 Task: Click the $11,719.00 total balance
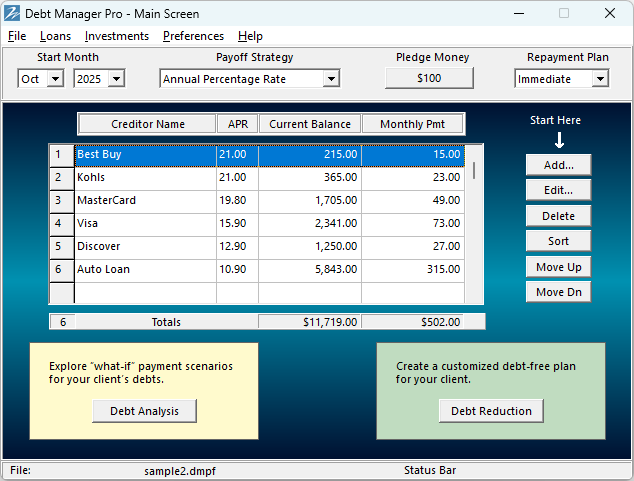(x=310, y=322)
